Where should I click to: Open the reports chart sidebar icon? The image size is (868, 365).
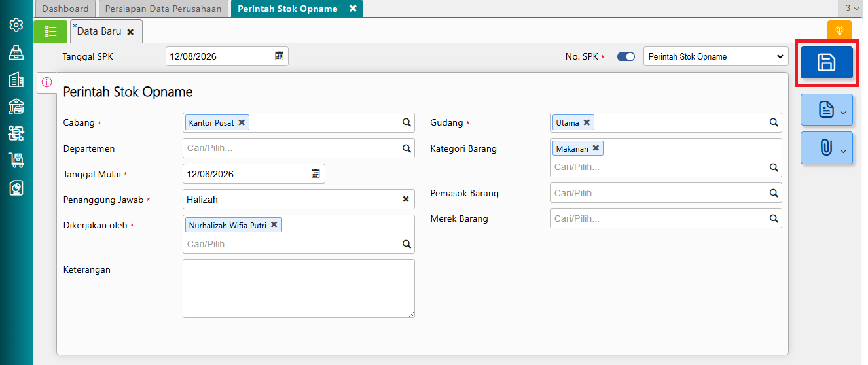tap(16, 188)
